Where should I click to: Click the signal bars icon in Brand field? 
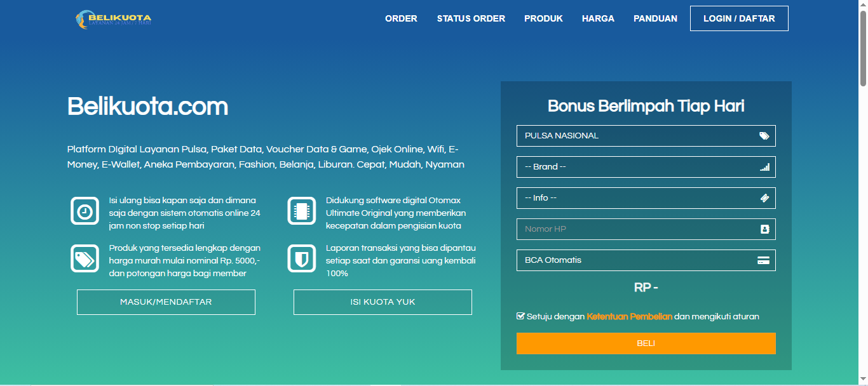(764, 167)
